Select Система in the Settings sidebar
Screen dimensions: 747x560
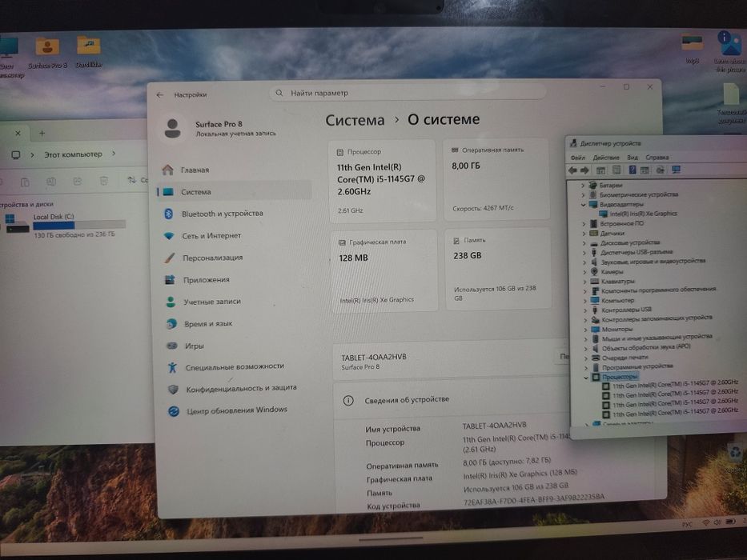[x=234, y=192]
